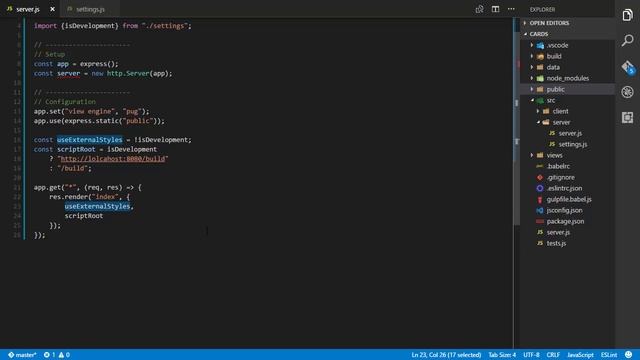
Task: Click the feedback smiley in status bar
Action: 629,355
